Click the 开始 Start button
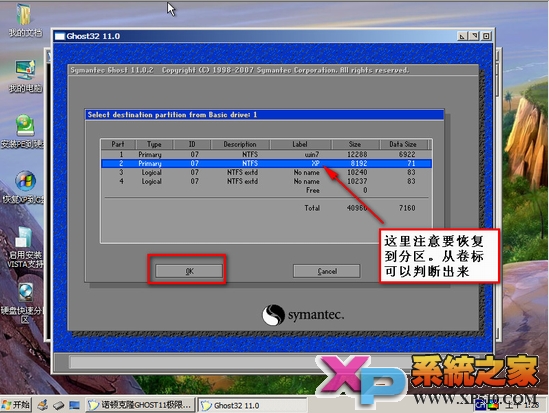This screenshot has height=413, width=549. click(16, 405)
